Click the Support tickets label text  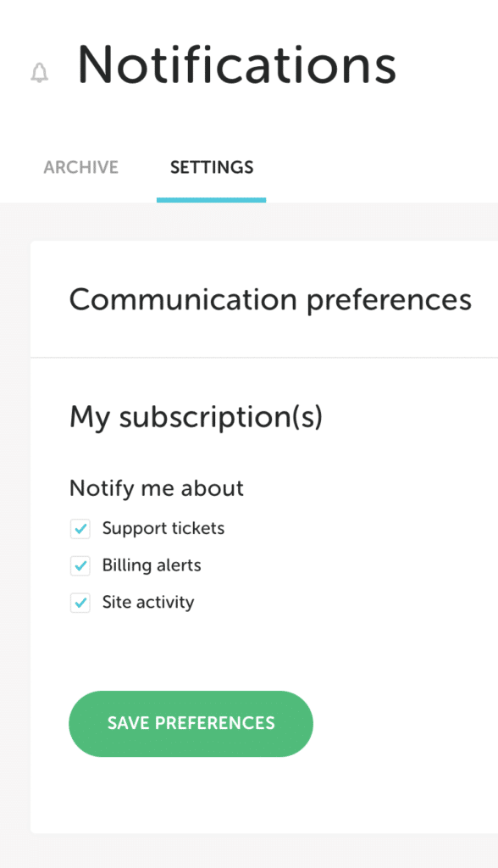(163, 528)
